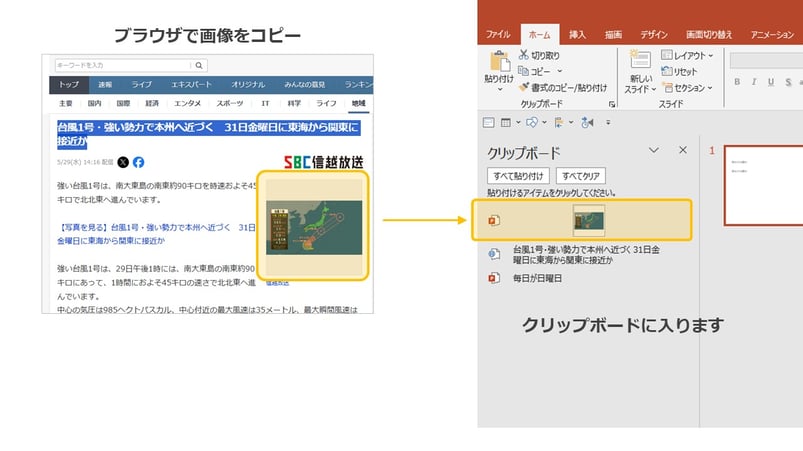This screenshot has height=451, width=803.
Task: Click the Clear All (すべてクリア) button
Action: click(581, 176)
